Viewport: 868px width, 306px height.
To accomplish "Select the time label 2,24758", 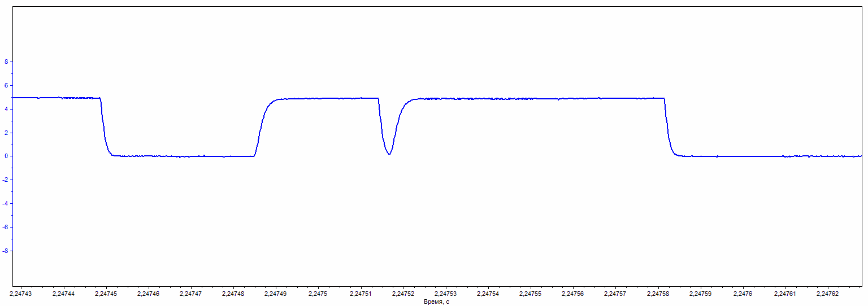I will (657, 294).
